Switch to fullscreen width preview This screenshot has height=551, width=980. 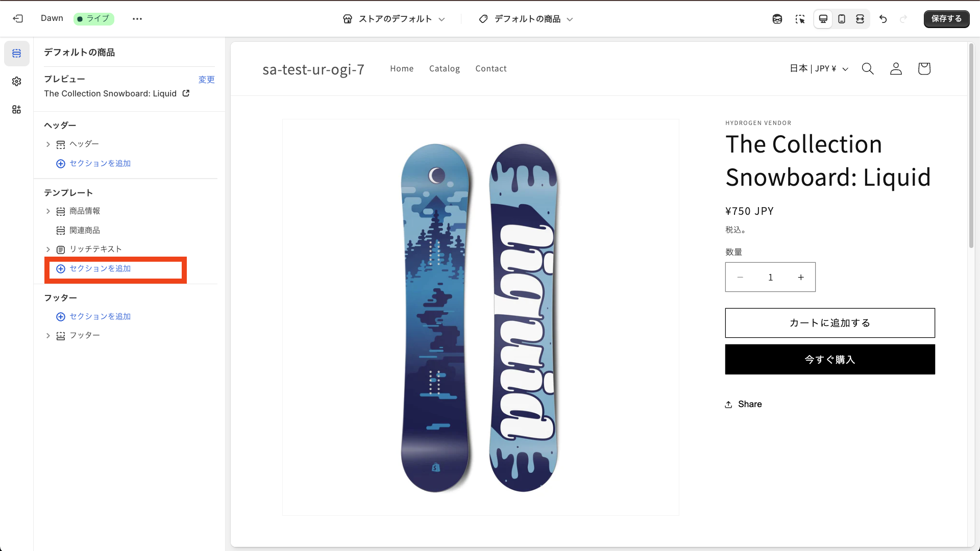coord(860,19)
